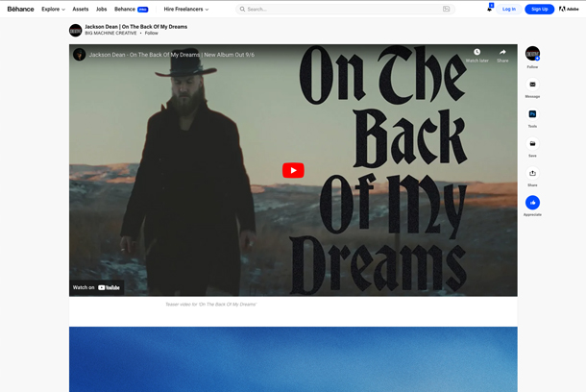586x392 pixels.
Task: Focus the Search input field
Action: click(x=345, y=9)
